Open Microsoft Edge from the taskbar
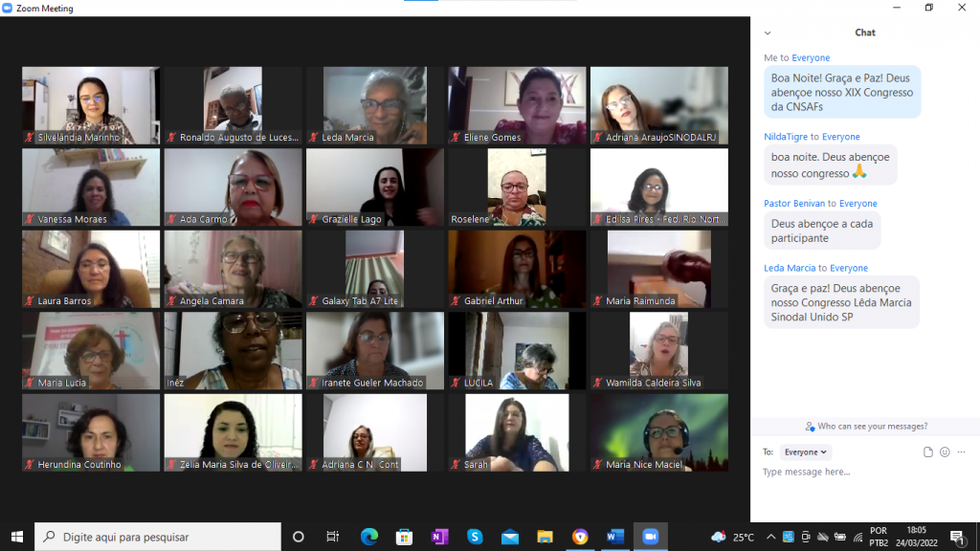This screenshot has width=980, height=551. pos(369,537)
